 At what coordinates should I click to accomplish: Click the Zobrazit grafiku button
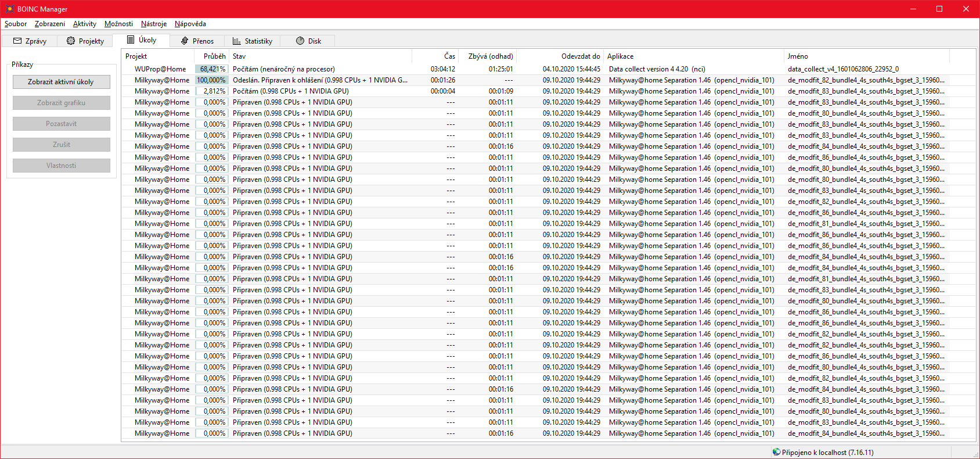pos(61,103)
